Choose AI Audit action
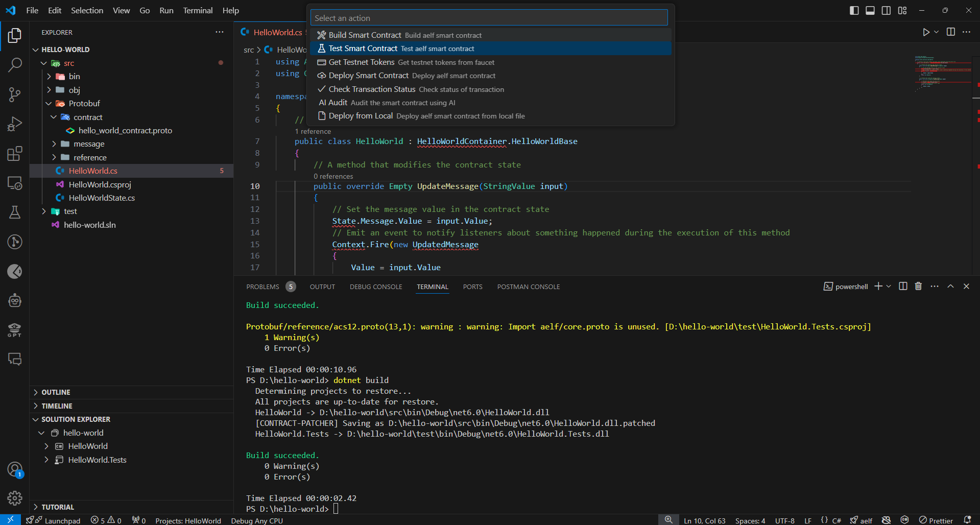Screen dimensions: 980x525 click(x=491, y=103)
